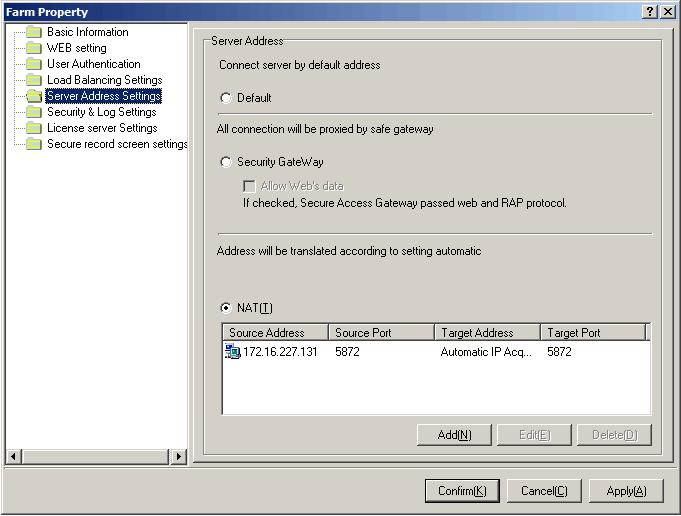
Task: Click the Target Port column header
Action: point(593,332)
